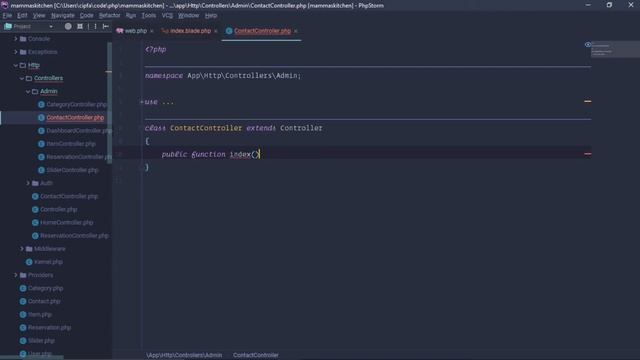Open ItemController.php file
This screenshot has height=360, width=640.
(x=71, y=144)
